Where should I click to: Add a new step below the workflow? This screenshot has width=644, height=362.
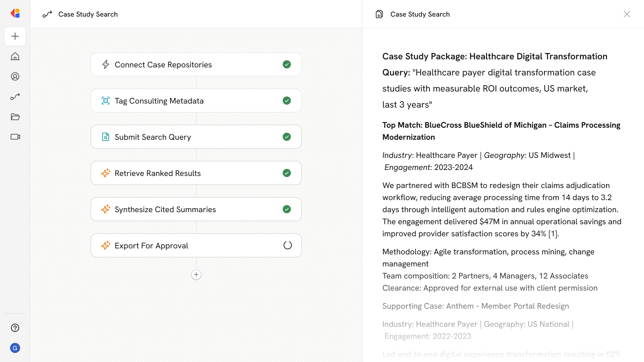click(x=196, y=275)
